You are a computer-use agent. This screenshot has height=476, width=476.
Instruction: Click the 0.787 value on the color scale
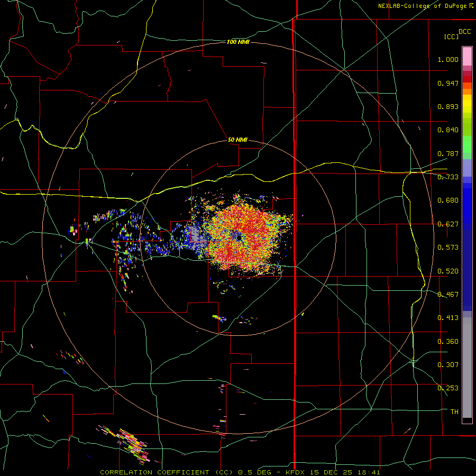pyautogui.click(x=448, y=153)
